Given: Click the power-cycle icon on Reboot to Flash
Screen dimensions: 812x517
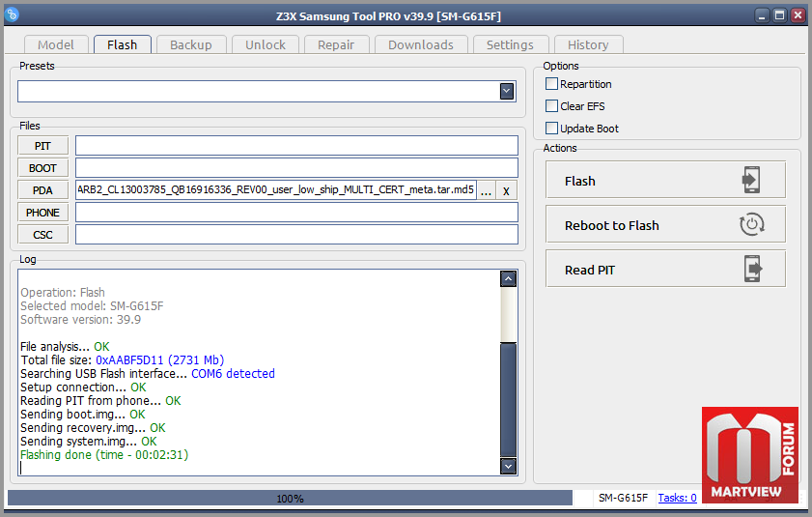Looking at the screenshot, I should pos(751,224).
